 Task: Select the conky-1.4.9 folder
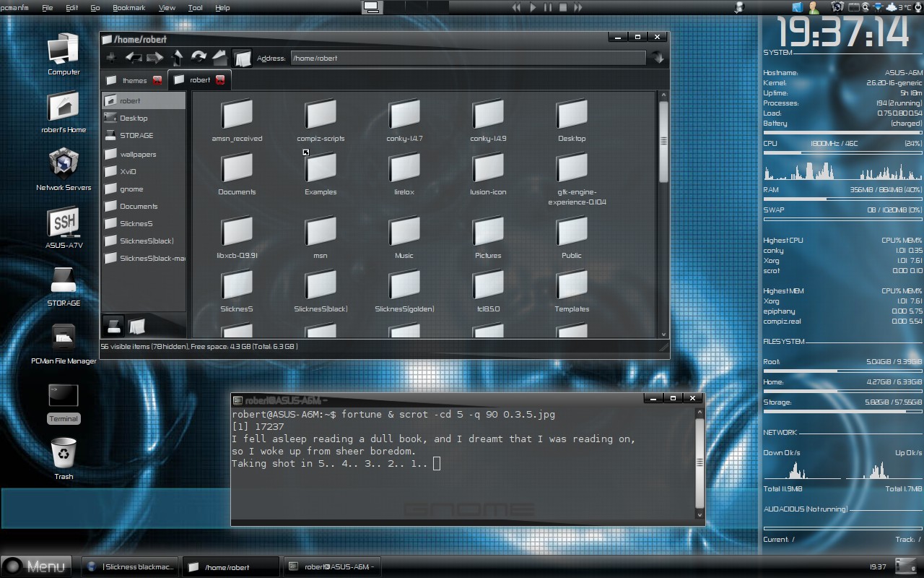click(488, 120)
